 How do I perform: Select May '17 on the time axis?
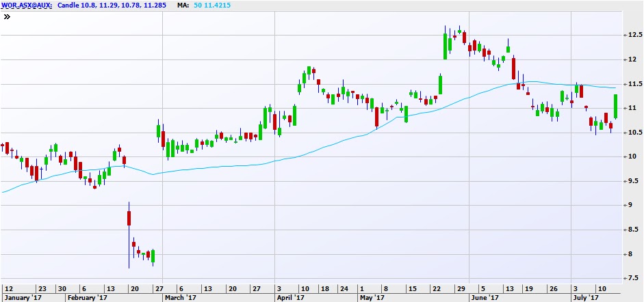(371, 297)
